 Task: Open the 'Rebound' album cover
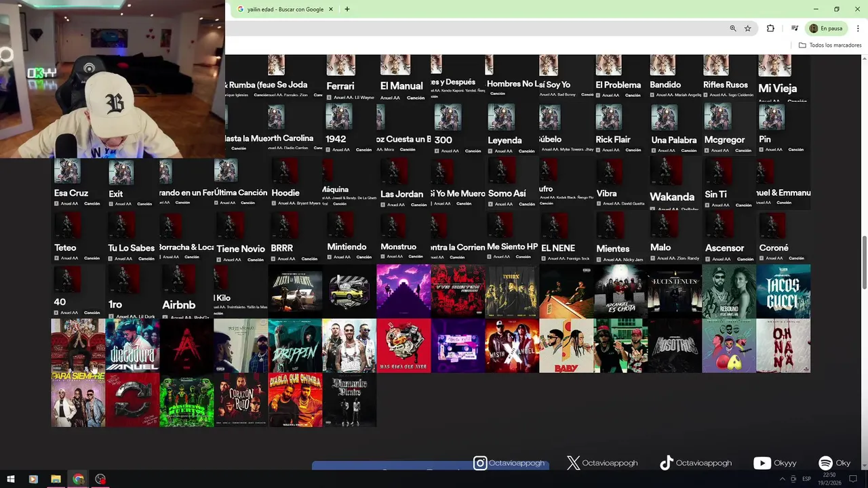(x=729, y=291)
